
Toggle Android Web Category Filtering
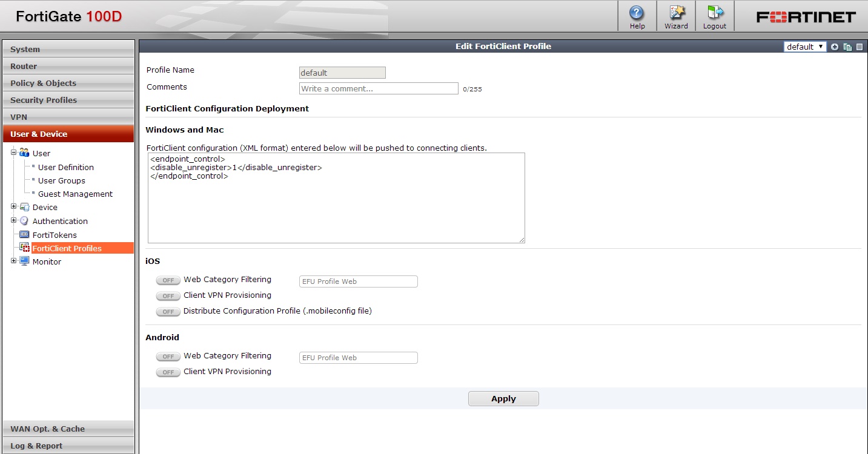click(x=168, y=357)
